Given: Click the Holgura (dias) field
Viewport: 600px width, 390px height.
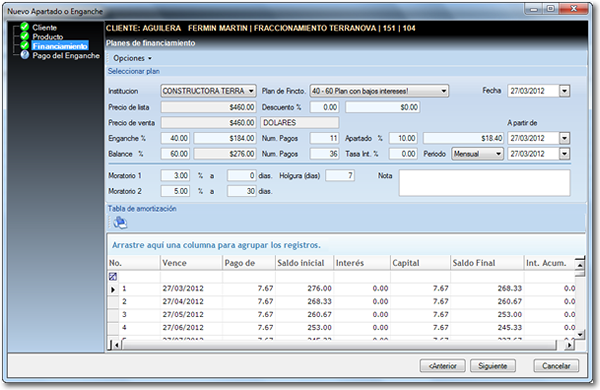Looking at the screenshot, I should click(340, 176).
